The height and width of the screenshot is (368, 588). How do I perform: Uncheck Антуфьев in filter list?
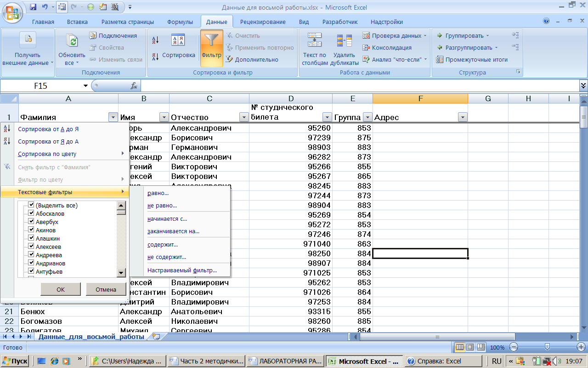(x=31, y=271)
